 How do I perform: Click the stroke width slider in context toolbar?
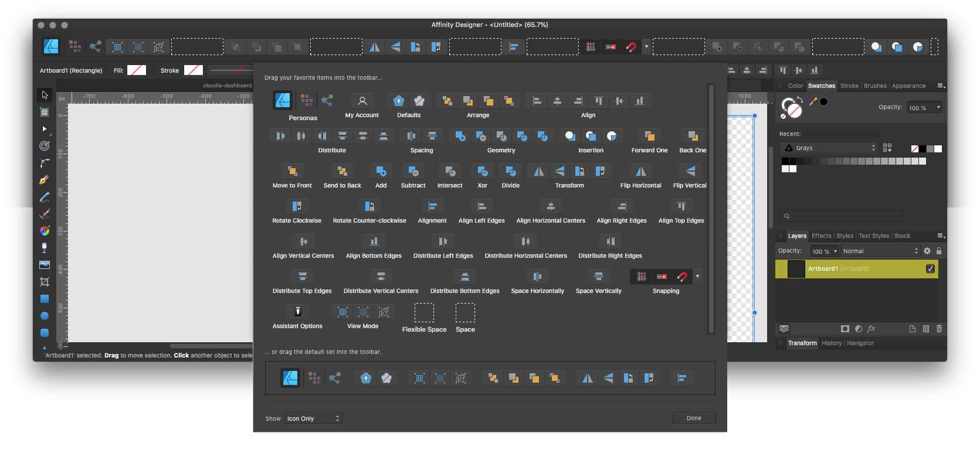coord(230,70)
